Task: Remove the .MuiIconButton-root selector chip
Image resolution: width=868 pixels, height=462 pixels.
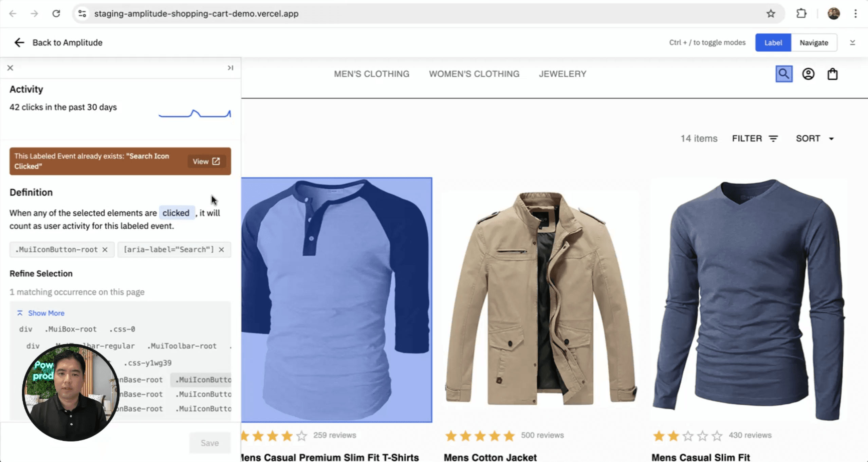Action: [x=105, y=250]
